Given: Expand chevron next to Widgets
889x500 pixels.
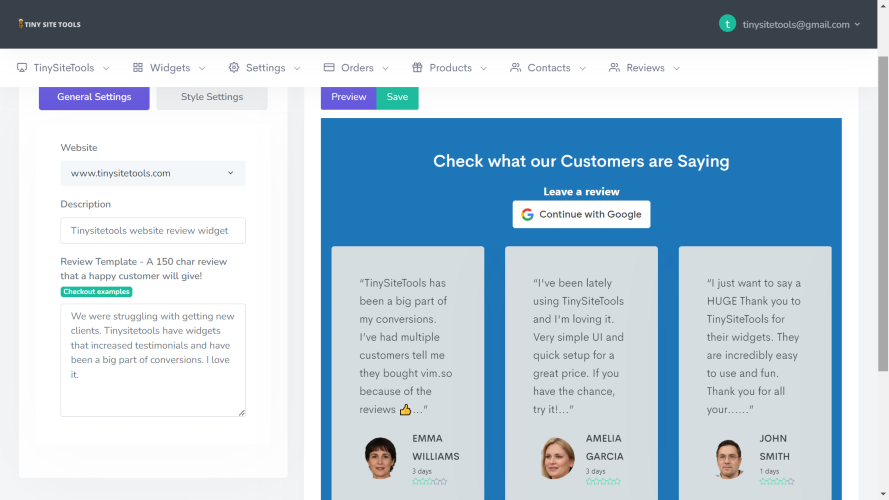Looking at the screenshot, I should pos(202,68).
